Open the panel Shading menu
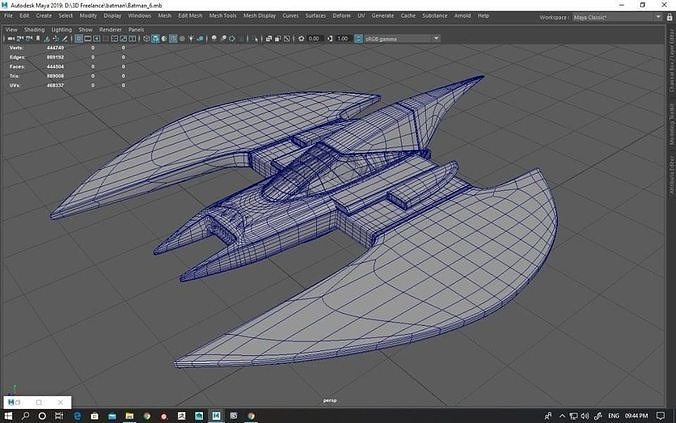Screen dimensions: 676x423 [34, 29]
